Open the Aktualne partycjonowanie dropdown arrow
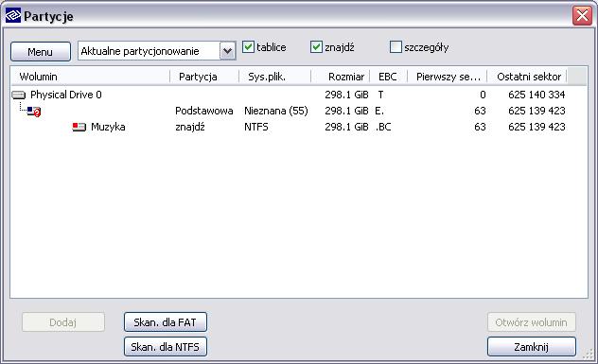Viewport: 598px width, 364px height. pyautogui.click(x=228, y=51)
